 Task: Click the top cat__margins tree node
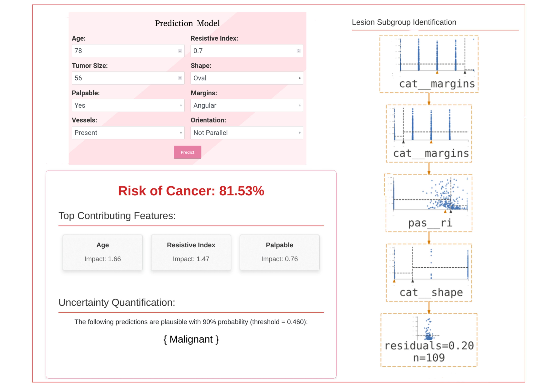tap(429, 64)
